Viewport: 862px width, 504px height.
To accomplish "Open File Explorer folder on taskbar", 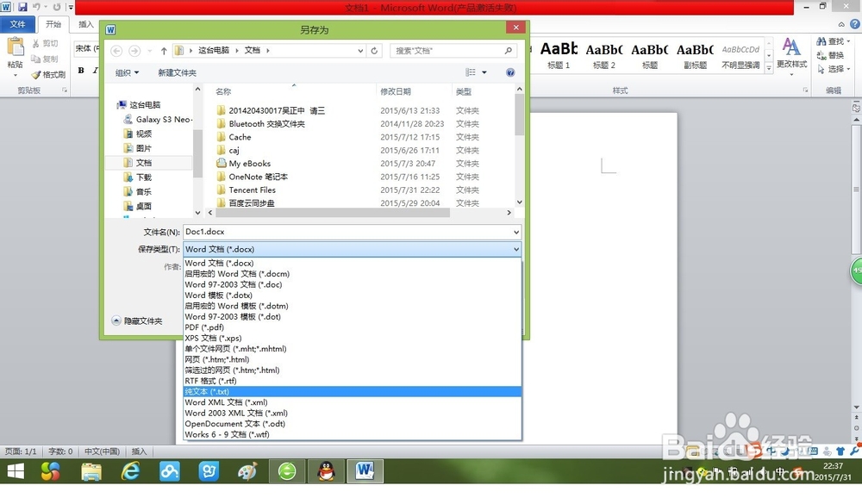I will (x=91, y=471).
